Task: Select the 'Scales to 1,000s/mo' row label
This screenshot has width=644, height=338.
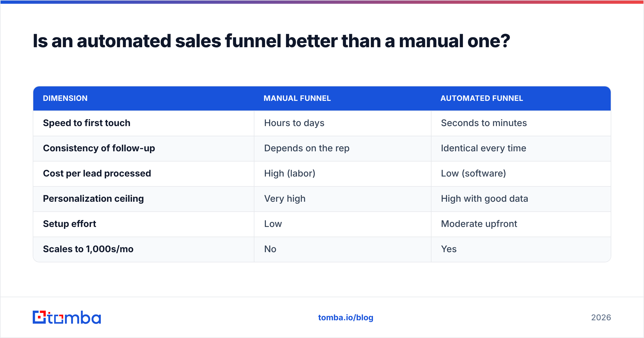Action: click(x=88, y=249)
